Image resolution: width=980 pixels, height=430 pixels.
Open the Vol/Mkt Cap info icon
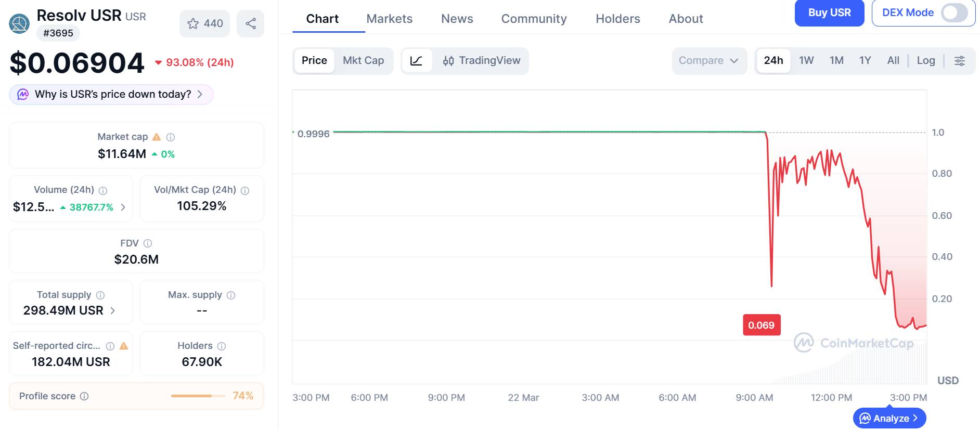[245, 190]
